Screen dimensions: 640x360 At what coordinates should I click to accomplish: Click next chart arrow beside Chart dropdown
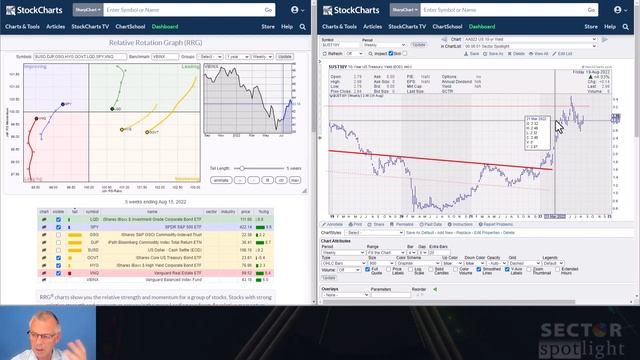(604, 40)
